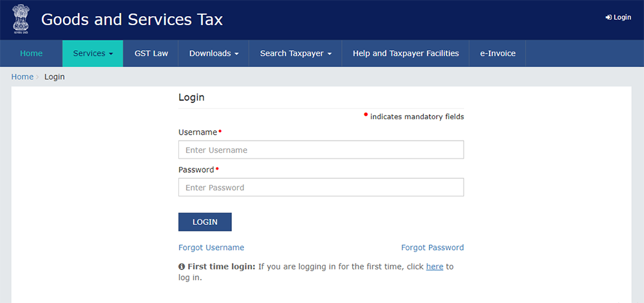Image resolution: width=644 pixels, height=303 pixels.
Task: Click the Home breadcrumb link
Action: pos(23,77)
